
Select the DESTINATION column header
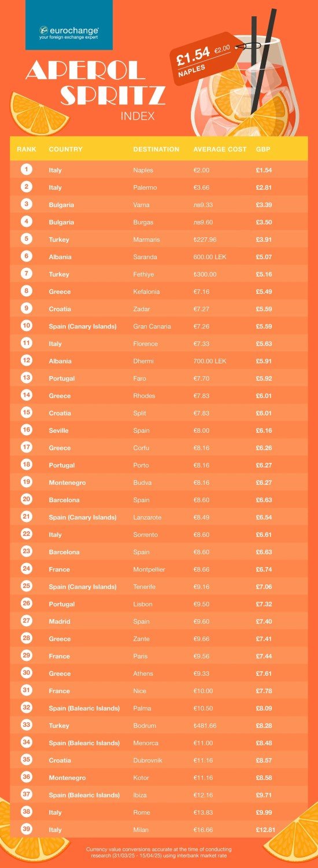156,149
